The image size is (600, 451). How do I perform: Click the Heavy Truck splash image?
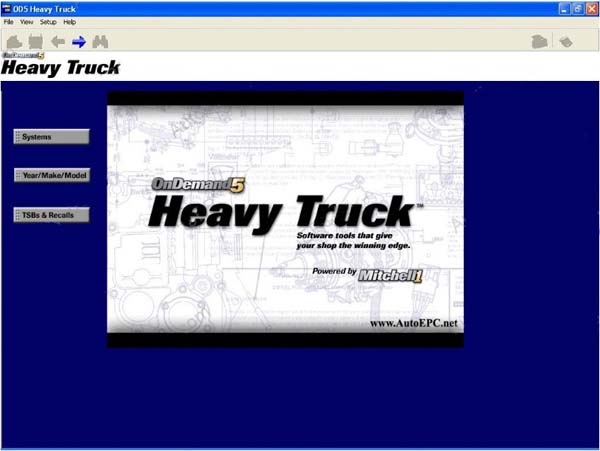[285, 219]
